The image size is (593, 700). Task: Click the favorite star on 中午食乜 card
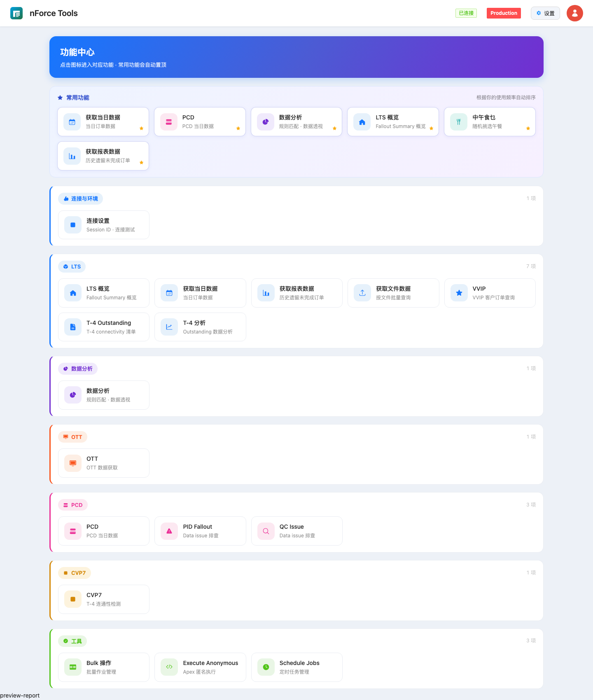tap(528, 128)
